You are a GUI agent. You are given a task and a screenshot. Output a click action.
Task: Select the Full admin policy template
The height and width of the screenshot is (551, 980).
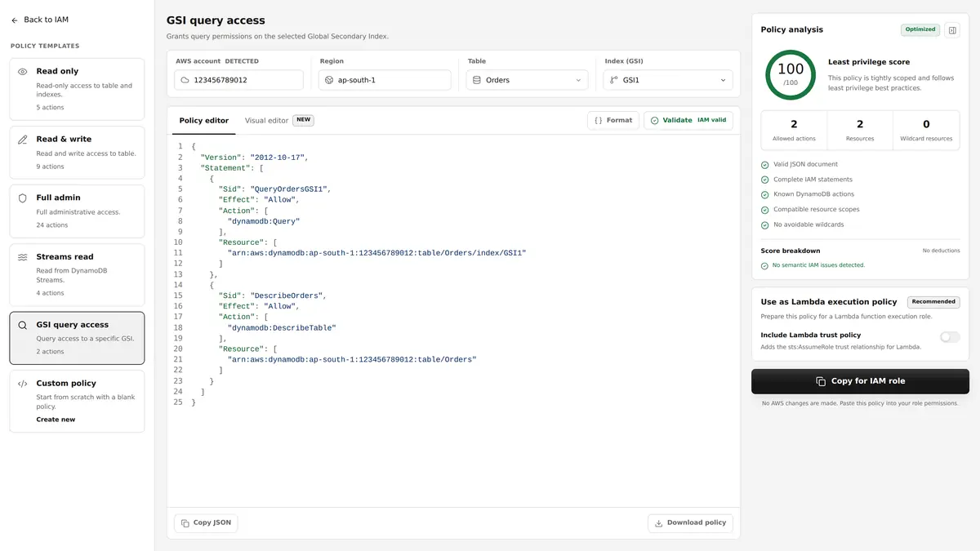[x=77, y=211]
